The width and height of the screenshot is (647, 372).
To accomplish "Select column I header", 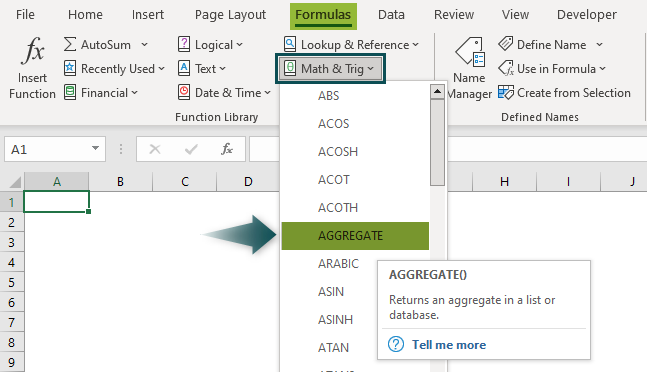I will click(568, 181).
